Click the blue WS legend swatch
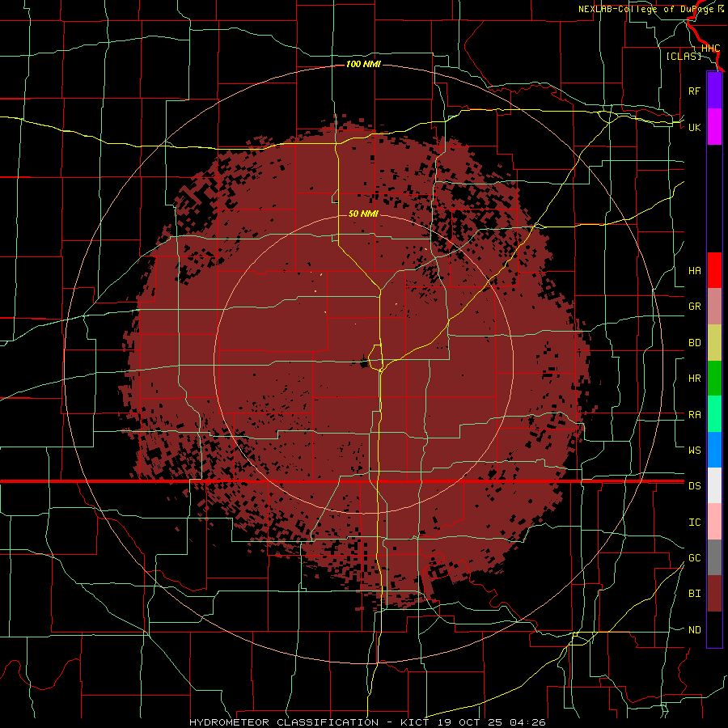Image resolution: width=728 pixels, height=728 pixels. (714, 450)
